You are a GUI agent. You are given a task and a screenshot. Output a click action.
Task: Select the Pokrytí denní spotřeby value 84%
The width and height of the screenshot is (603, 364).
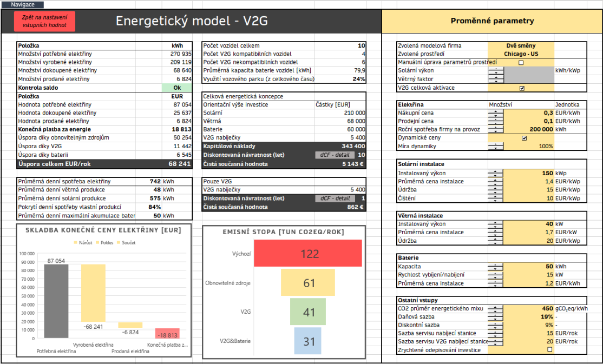pyautogui.click(x=155, y=207)
